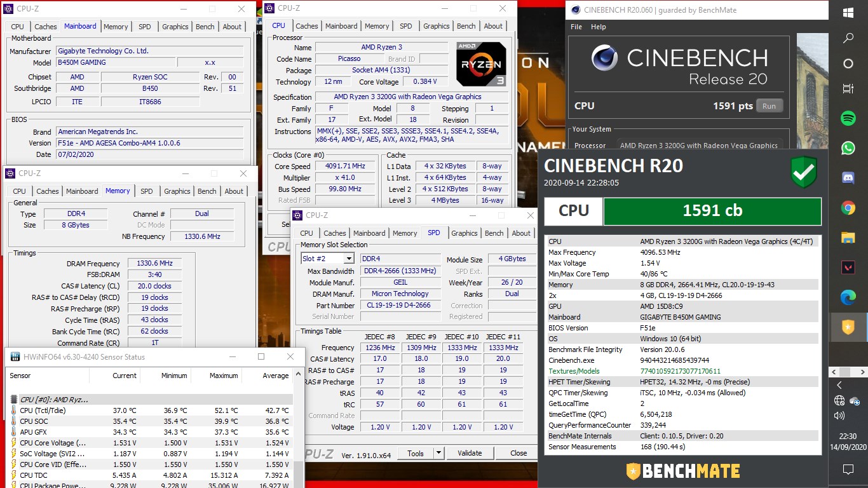Image resolution: width=868 pixels, height=488 pixels.
Task: Select Graphics tab in top-center CPU-Z CPU window
Action: click(x=437, y=26)
